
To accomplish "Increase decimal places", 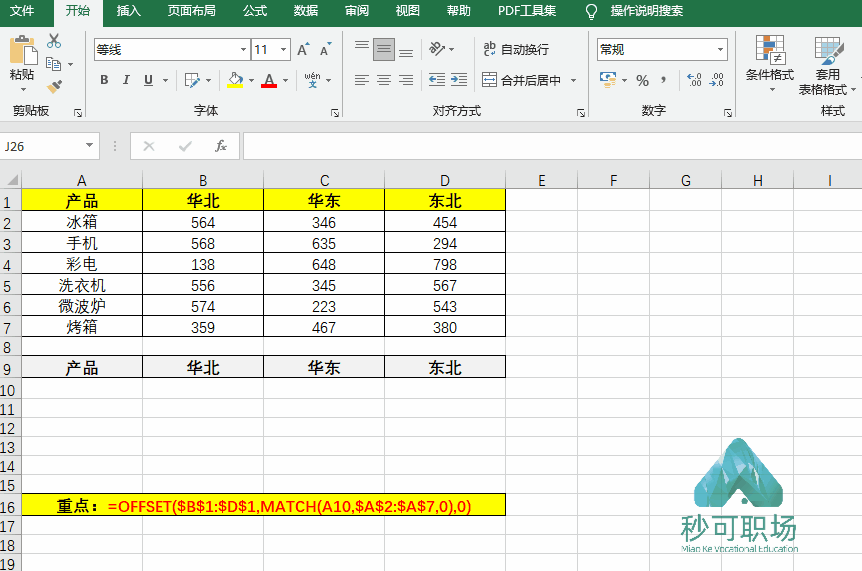I will tap(694, 80).
